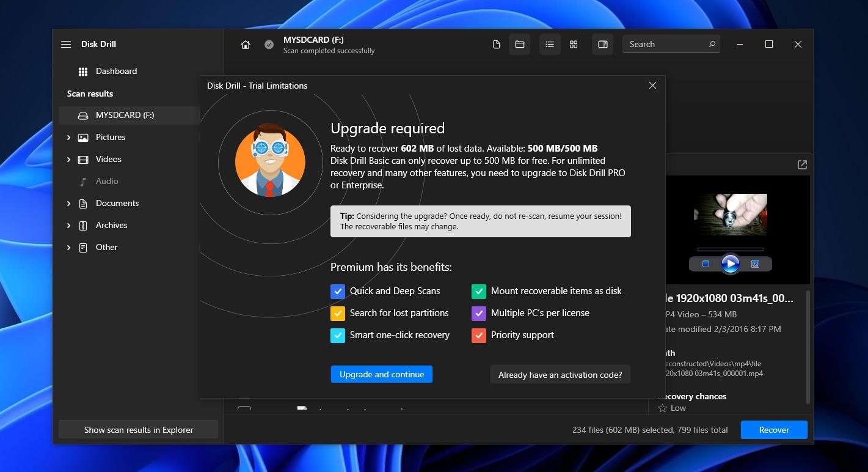Uncheck Quick and Deep Scans benefit
The height and width of the screenshot is (472, 868).
[338, 291]
